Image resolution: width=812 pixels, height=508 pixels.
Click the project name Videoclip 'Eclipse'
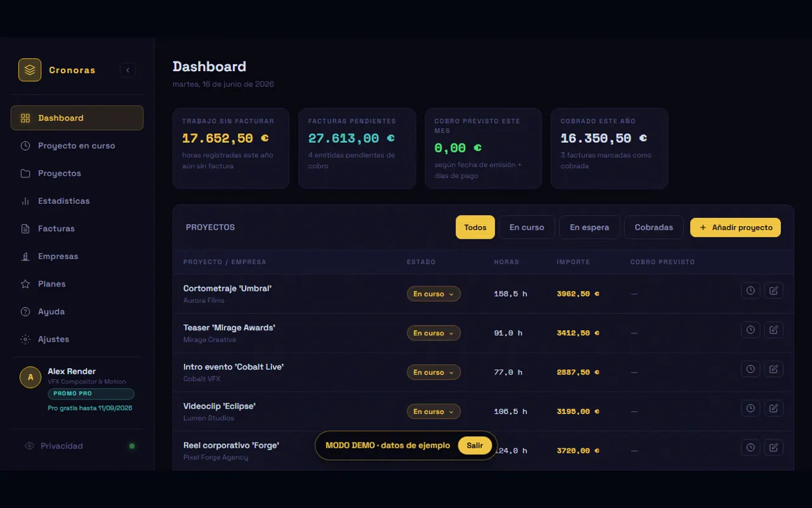(x=219, y=406)
